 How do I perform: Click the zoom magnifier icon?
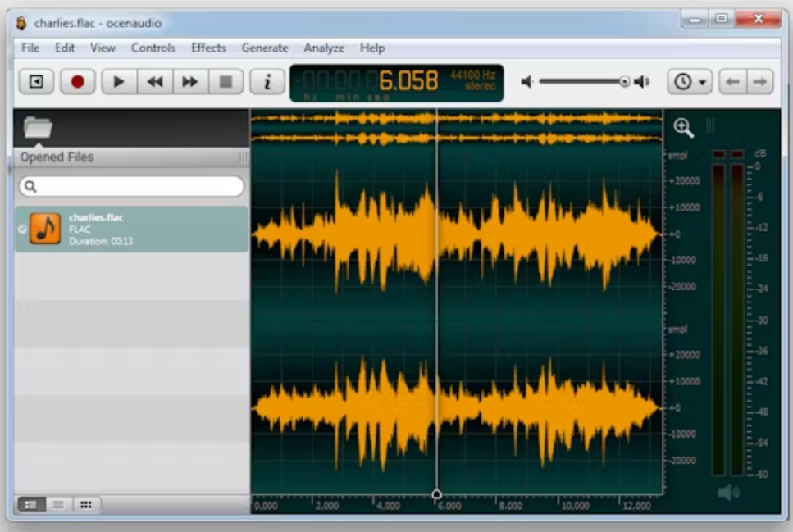pos(683,127)
